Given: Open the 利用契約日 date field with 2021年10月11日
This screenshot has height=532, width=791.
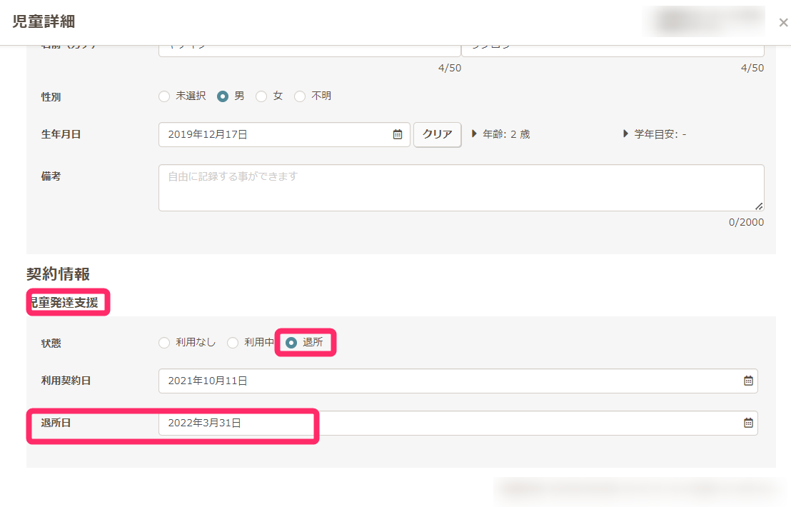Looking at the screenshot, I should coord(450,381).
